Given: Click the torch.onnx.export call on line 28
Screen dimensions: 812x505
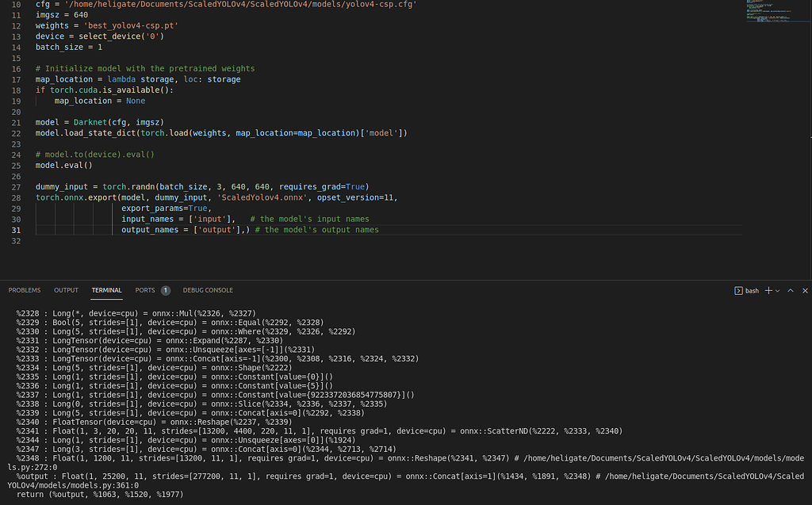Looking at the screenshot, I should 68,197.
